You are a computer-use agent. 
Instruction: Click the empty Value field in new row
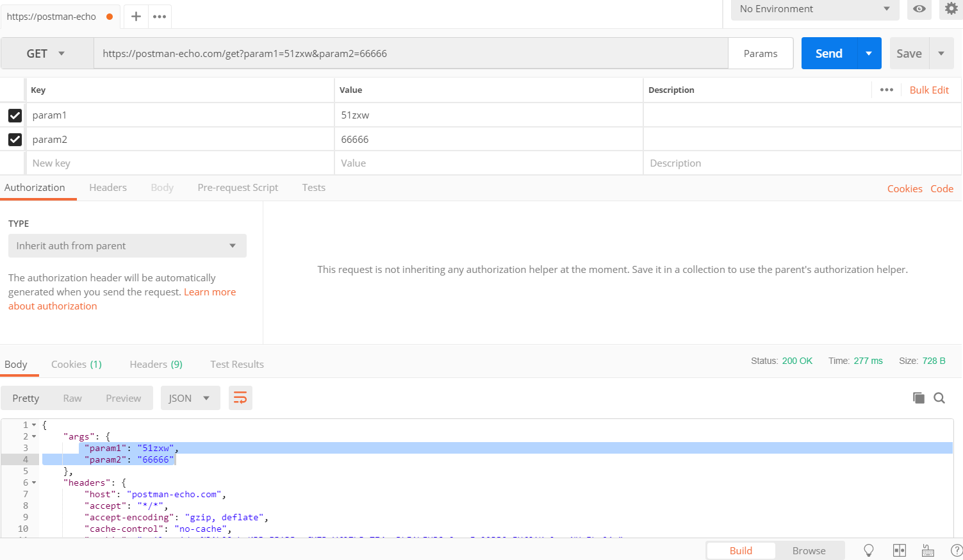488,163
